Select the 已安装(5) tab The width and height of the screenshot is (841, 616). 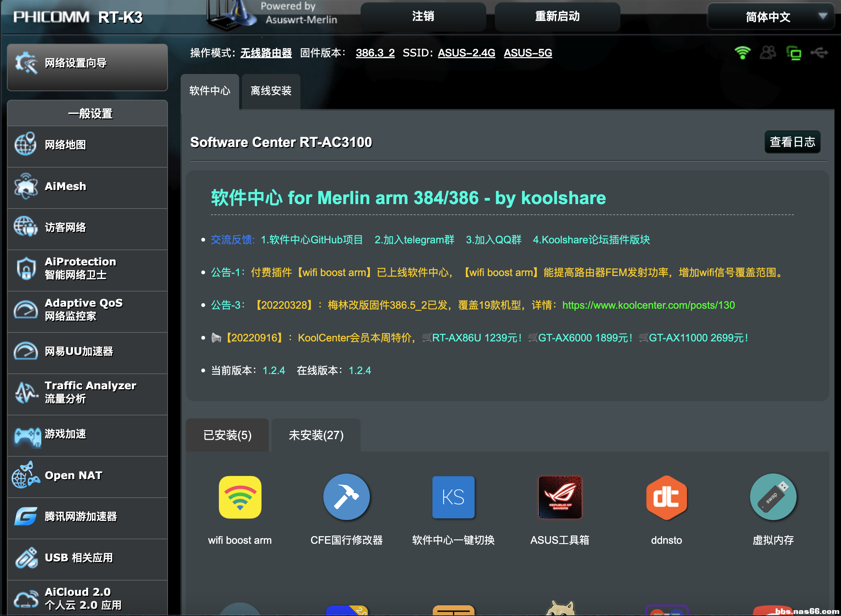(227, 435)
